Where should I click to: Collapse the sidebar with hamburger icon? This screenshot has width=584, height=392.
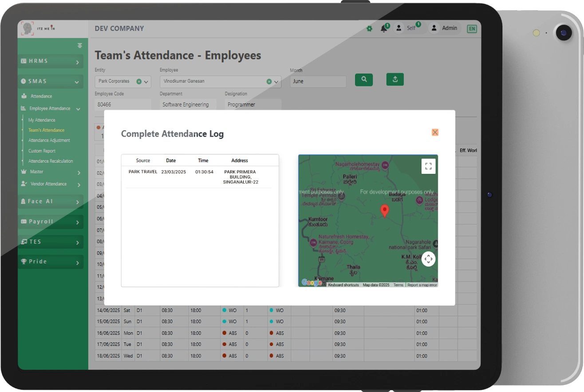point(80,45)
